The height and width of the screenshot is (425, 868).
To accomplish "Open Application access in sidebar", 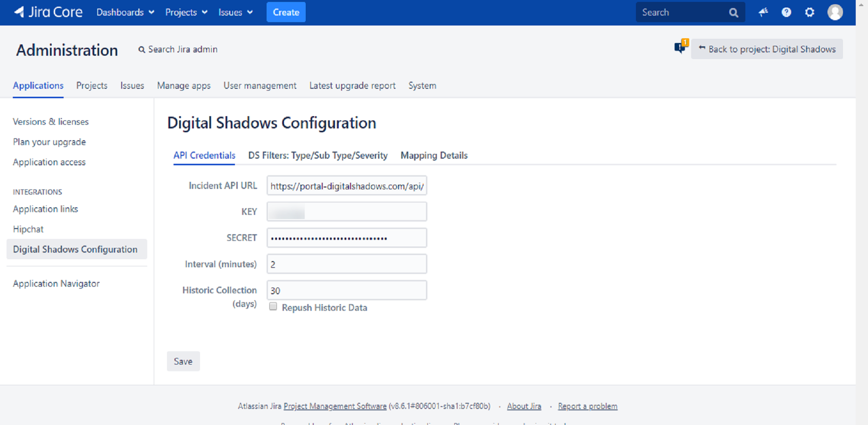I will [50, 162].
